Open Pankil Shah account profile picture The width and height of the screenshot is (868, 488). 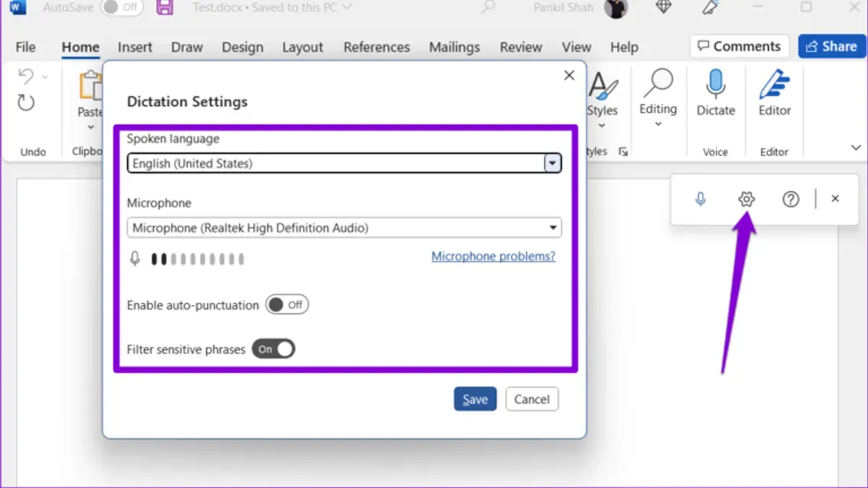click(x=616, y=8)
